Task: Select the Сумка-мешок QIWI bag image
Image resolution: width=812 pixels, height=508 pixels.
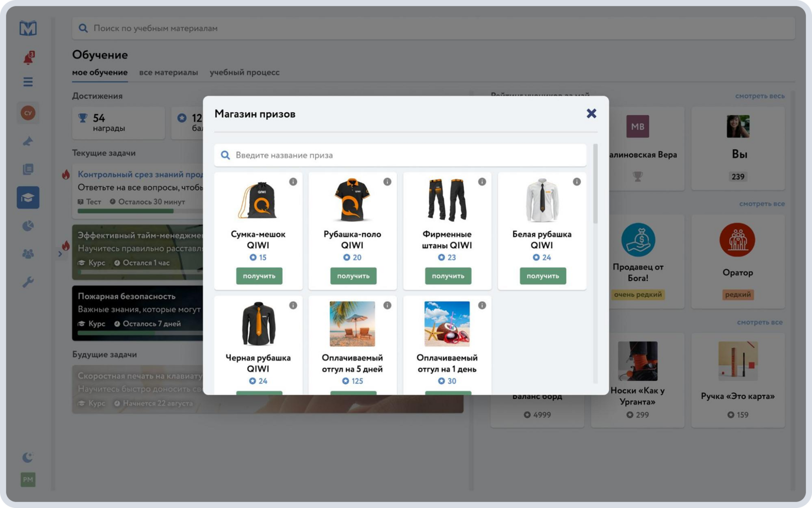Action: 258,200
